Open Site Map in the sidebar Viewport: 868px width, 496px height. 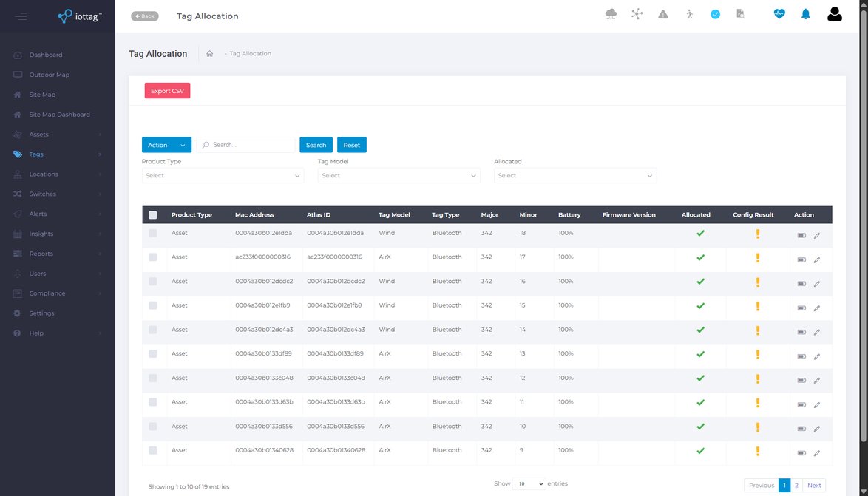[58, 95]
